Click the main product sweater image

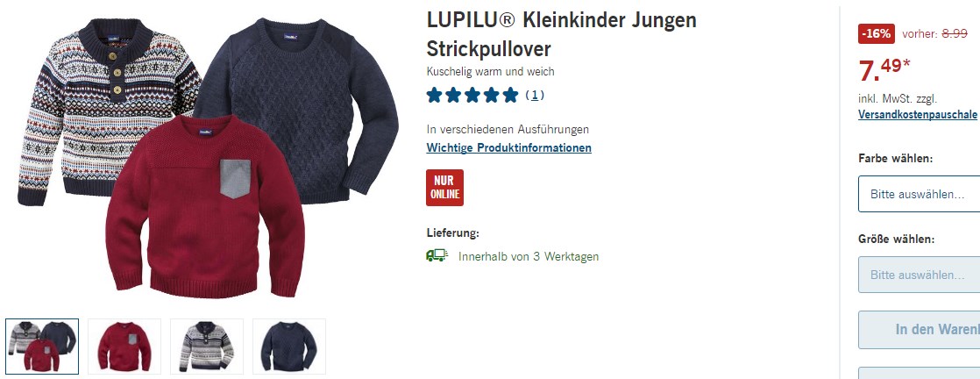point(208,158)
